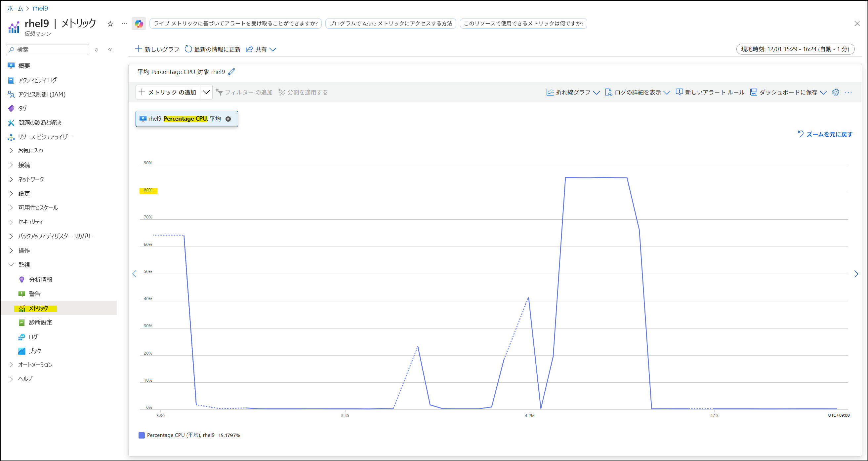Screen dimensions: 868x461
Task: Pan the chart right with the arrow
Action: [x=856, y=274]
